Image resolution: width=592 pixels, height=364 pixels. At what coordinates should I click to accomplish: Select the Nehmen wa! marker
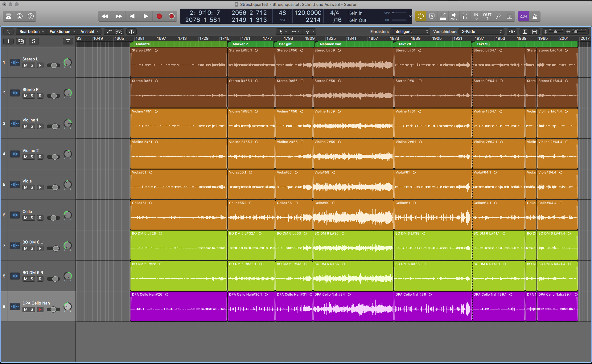[x=331, y=44]
